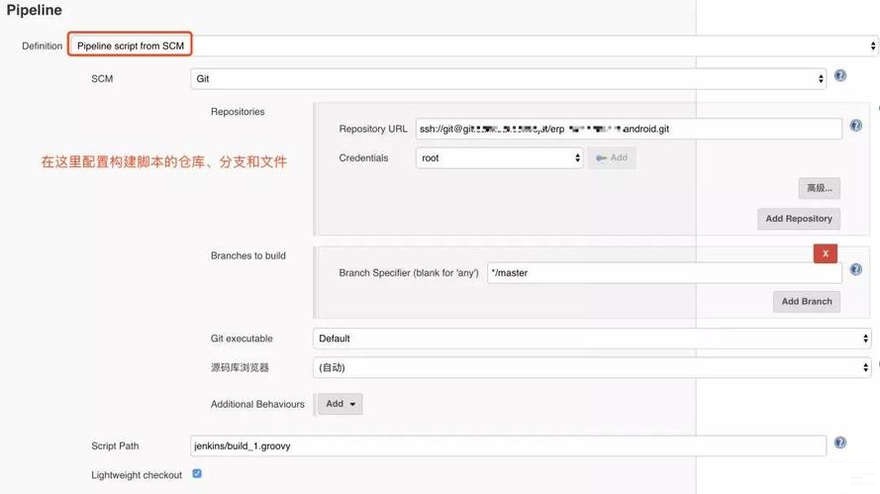
Task: Click the Credentials label
Action: click(x=363, y=158)
